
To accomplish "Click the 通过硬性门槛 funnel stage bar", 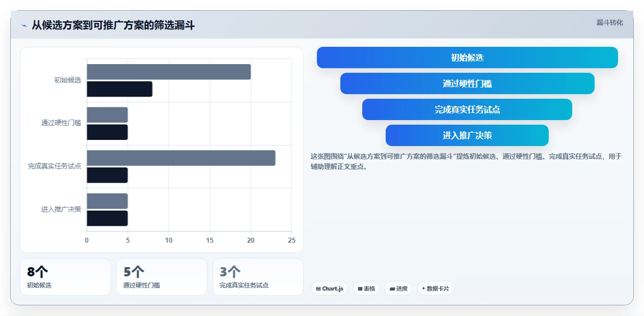I will 467,83.
